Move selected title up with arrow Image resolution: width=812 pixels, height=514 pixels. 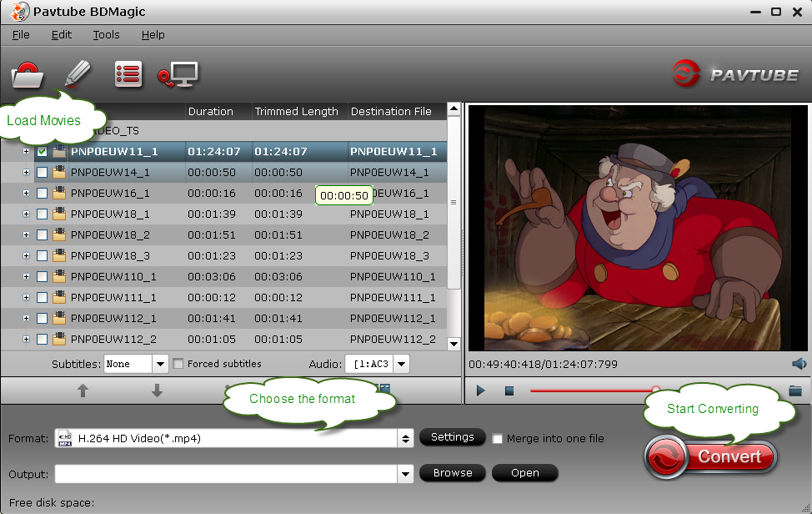[x=83, y=391]
